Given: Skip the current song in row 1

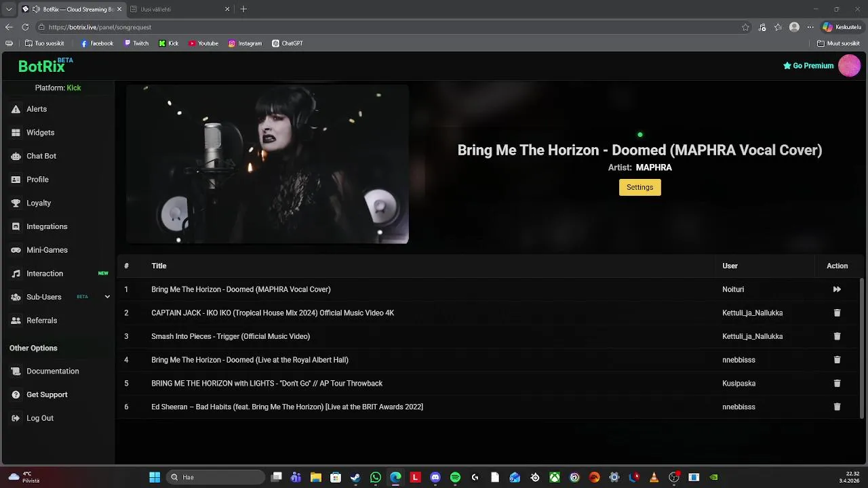Looking at the screenshot, I should coord(837,289).
